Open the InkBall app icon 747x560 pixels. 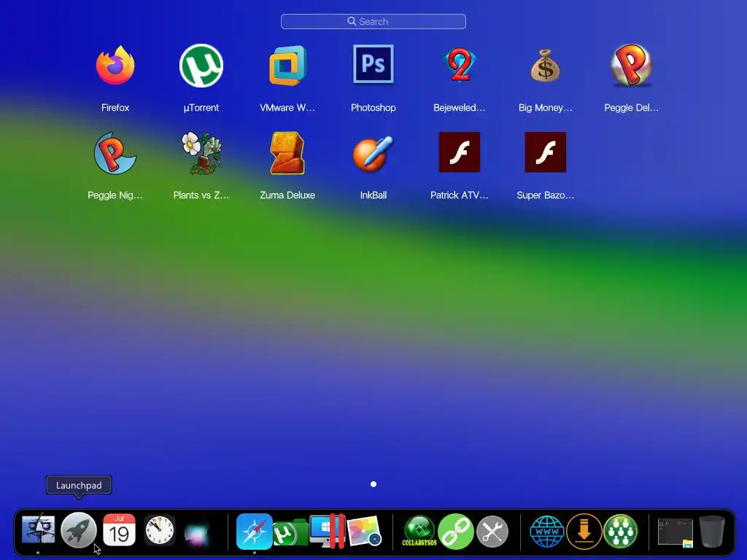373,153
